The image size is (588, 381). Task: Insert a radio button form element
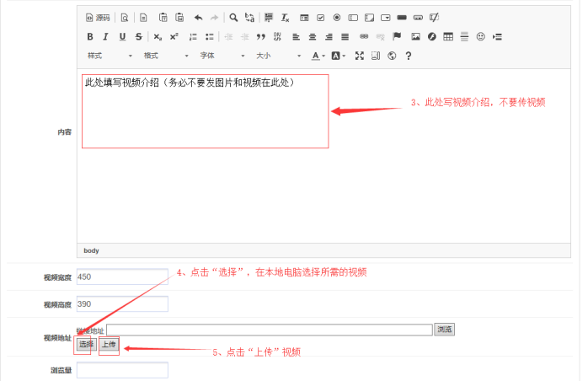pos(337,17)
